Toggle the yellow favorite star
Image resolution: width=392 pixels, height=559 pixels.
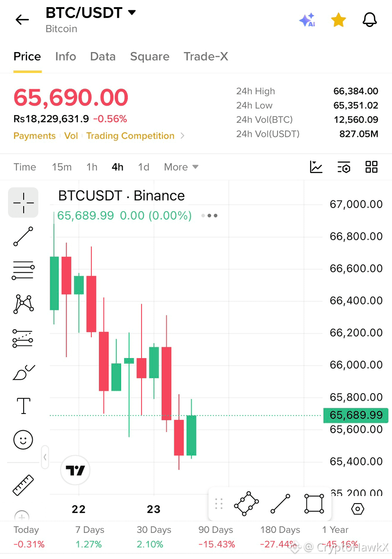click(338, 19)
